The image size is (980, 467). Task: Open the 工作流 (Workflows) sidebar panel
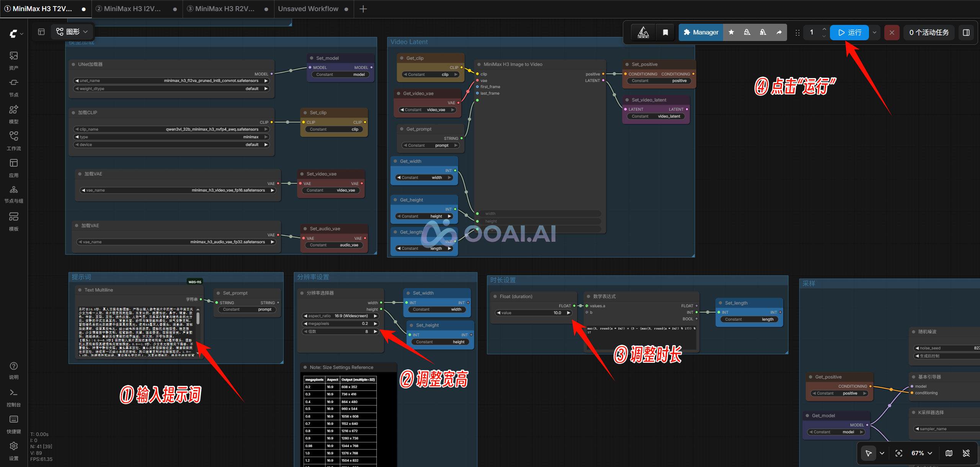(x=14, y=141)
